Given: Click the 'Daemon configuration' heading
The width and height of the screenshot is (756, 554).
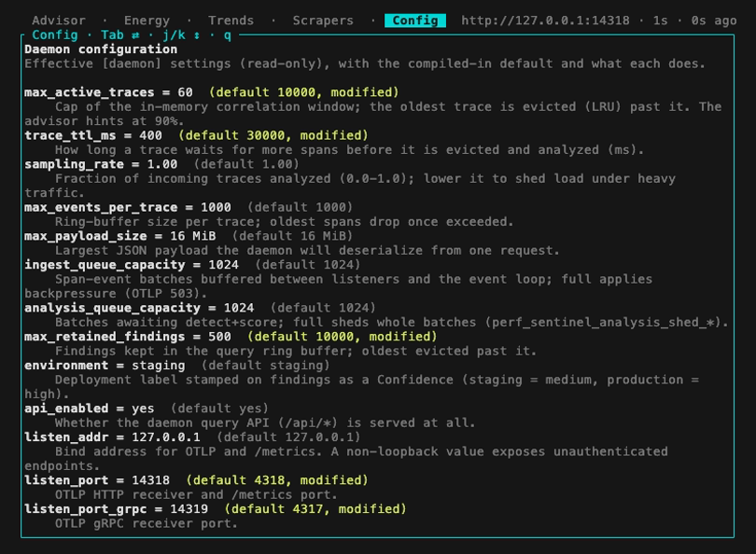Looking at the screenshot, I should (x=101, y=49).
